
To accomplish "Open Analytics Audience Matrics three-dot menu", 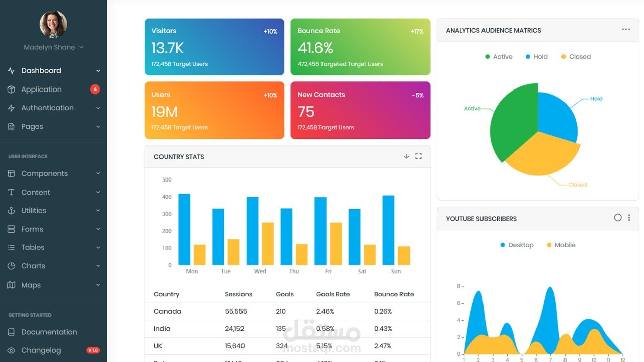I will click(626, 30).
